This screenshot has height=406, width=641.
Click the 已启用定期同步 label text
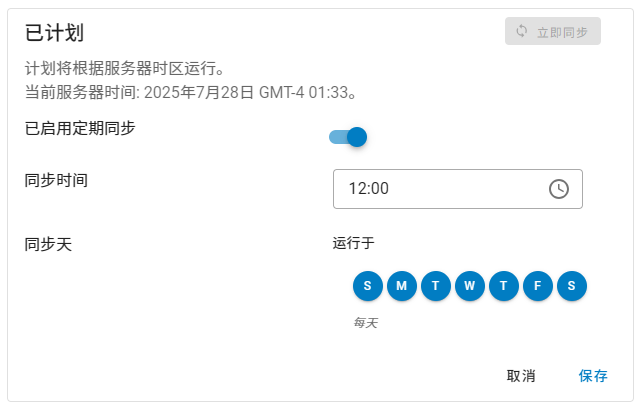tap(80, 127)
